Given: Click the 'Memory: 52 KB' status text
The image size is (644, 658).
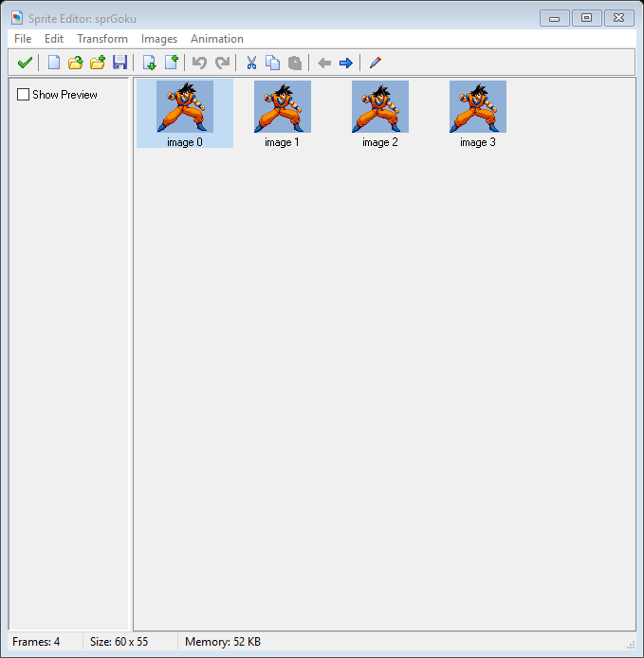Looking at the screenshot, I should coord(223,642).
